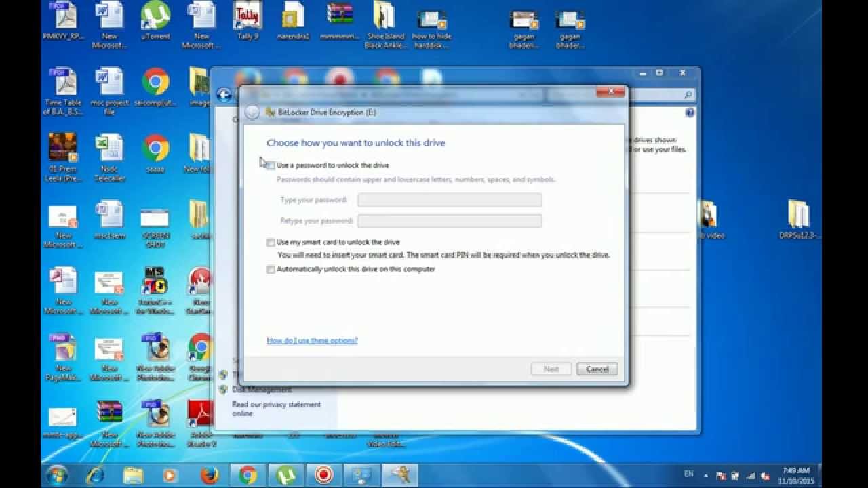The image size is (868, 488).
Task: Select the Tally 9 desktop shortcut
Action: 248,22
